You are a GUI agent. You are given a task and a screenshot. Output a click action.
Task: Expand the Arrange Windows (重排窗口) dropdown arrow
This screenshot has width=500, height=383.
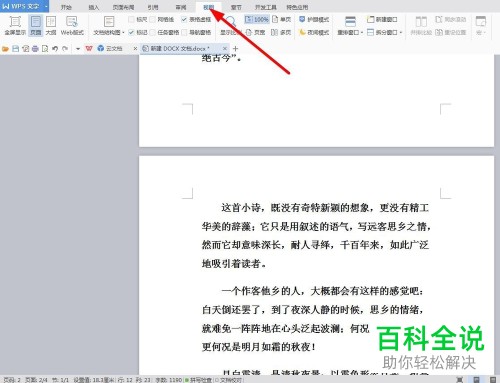(x=362, y=32)
